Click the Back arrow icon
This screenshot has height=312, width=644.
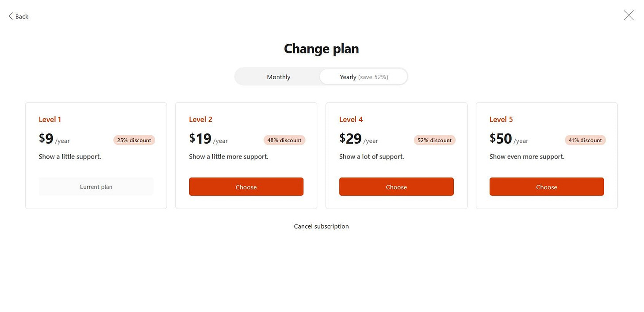coord(10,16)
